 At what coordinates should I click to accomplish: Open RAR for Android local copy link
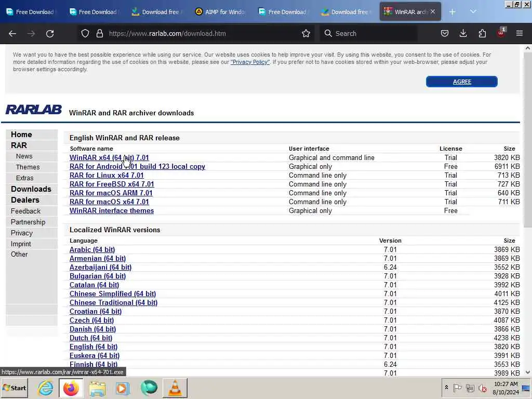click(137, 167)
